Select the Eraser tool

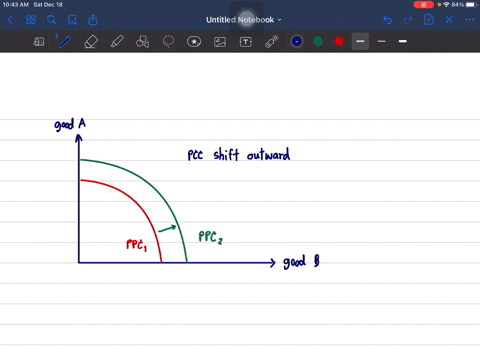click(91, 42)
